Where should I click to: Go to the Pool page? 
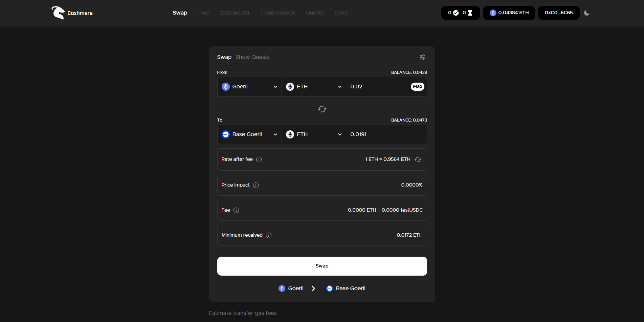click(204, 13)
